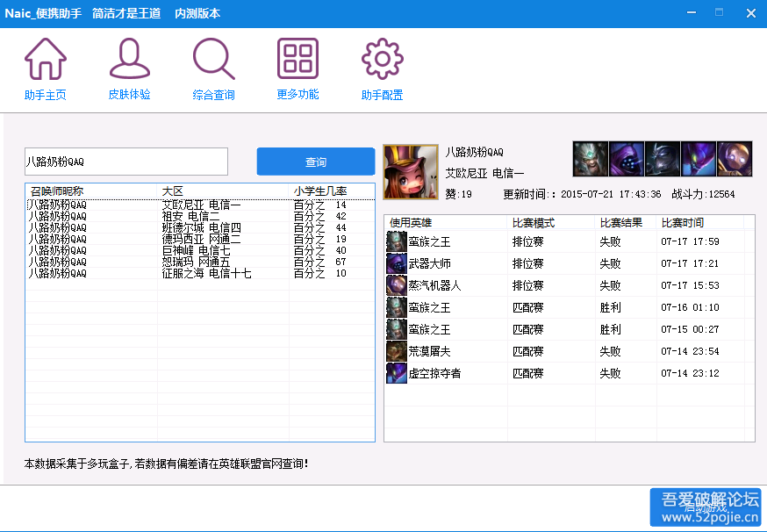Click the 战斗力:12564 text
This screenshot has width=767, height=532.
(703, 194)
